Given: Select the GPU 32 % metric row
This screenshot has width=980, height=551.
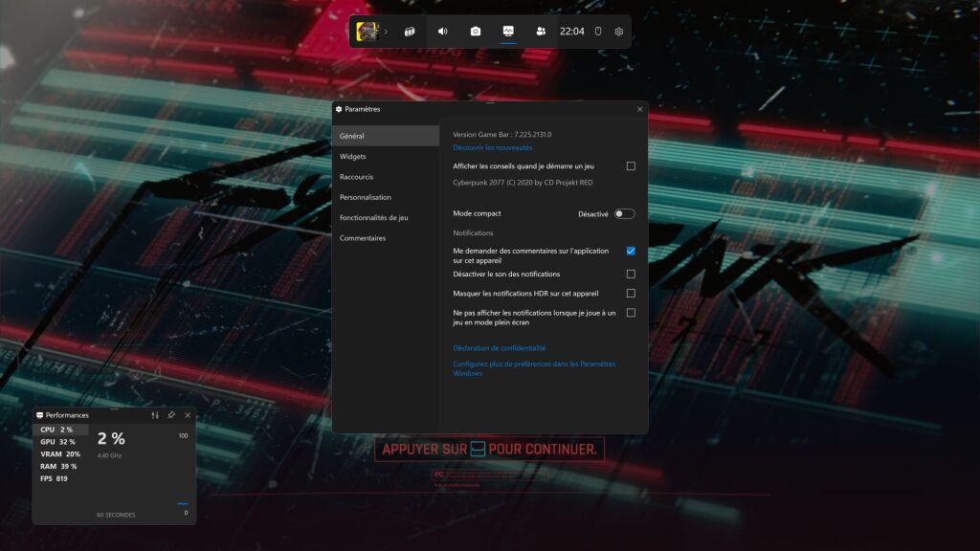Looking at the screenshot, I should [60, 442].
